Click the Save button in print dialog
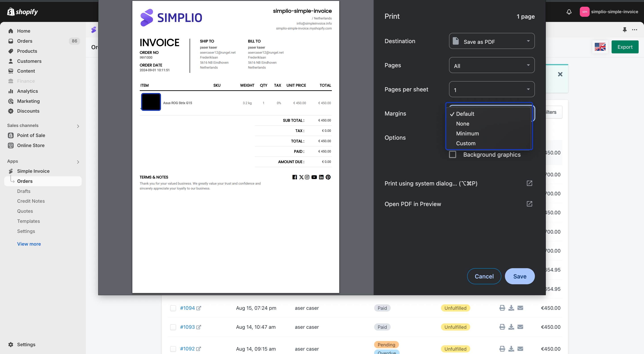This screenshot has width=644, height=354. pos(519,276)
